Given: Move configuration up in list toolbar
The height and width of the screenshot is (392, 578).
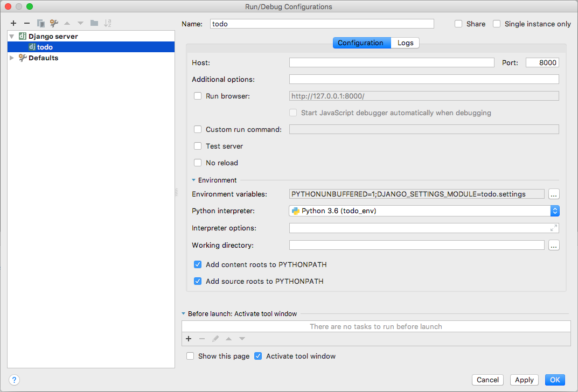Looking at the screenshot, I should click(x=67, y=23).
